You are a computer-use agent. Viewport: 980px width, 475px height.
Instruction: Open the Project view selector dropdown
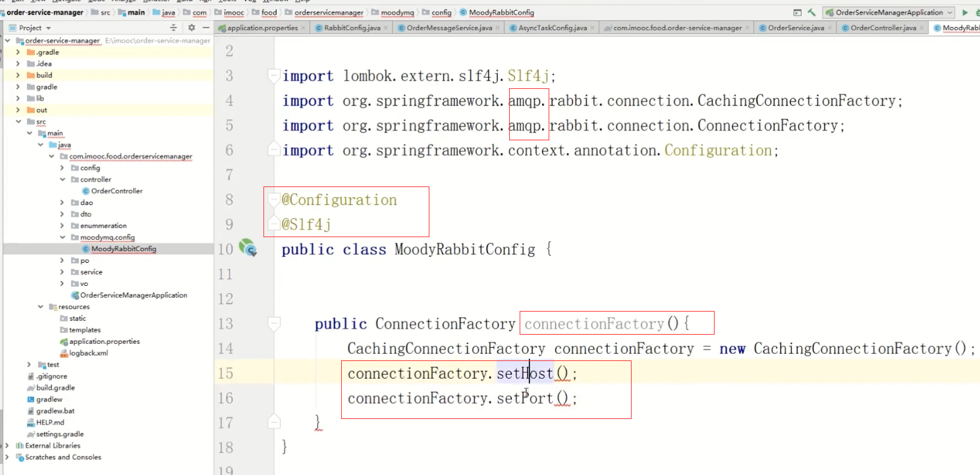coord(49,28)
